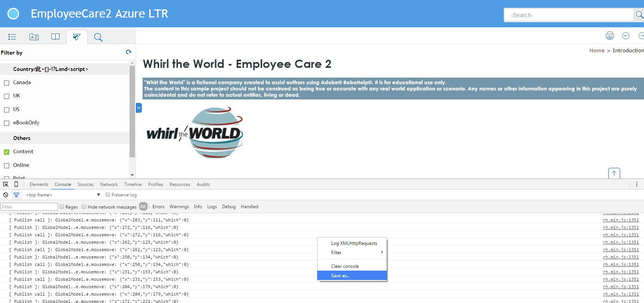
Task: Switch to the Sources tab
Action: (x=85, y=184)
